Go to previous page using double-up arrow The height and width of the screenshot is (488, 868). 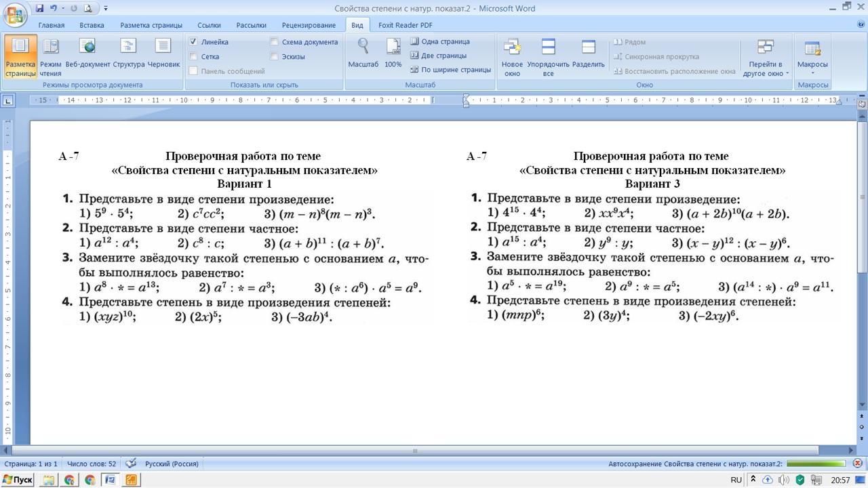862,417
